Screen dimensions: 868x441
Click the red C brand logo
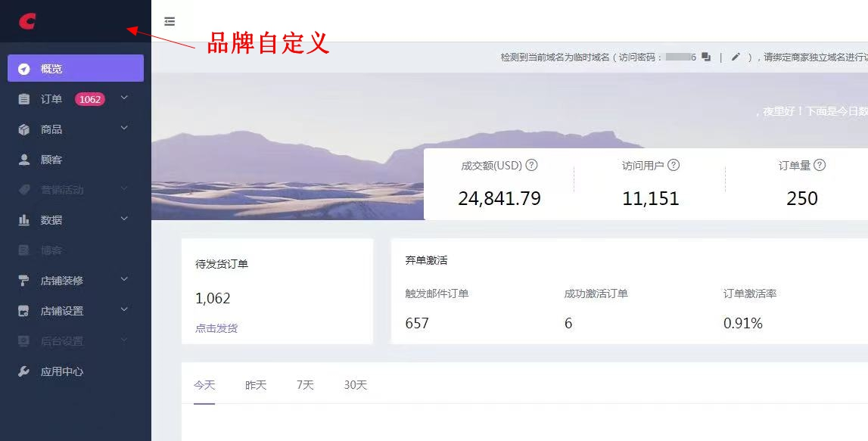click(x=27, y=21)
